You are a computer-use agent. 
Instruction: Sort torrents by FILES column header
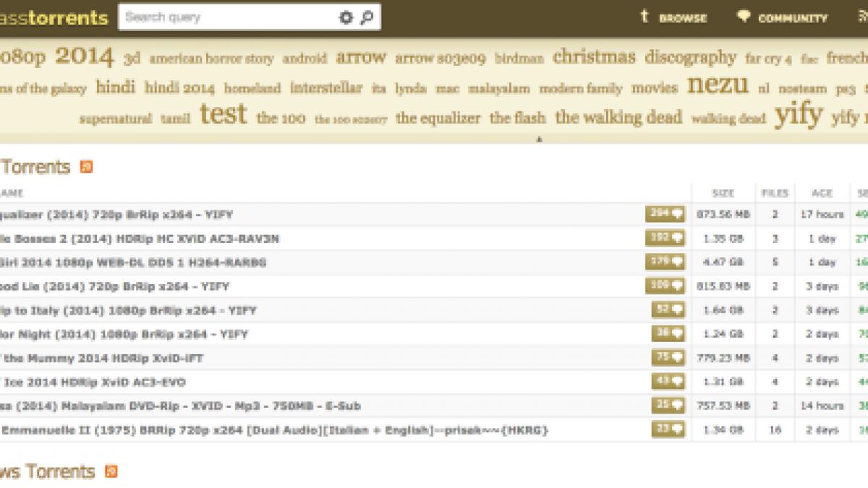pyautogui.click(x=775, y=193)
